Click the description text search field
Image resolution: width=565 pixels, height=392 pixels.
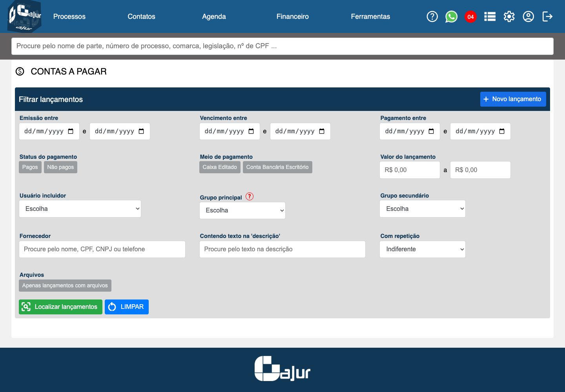(282, 249)
